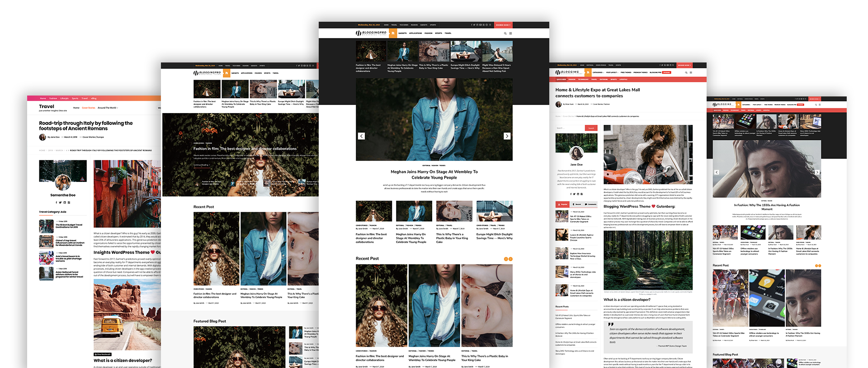Expand the Post Layout dropdown in the Great Lakes Mall article page
Image resolution: width=868 pixels, height=368 pixels.
click(612, 72)
